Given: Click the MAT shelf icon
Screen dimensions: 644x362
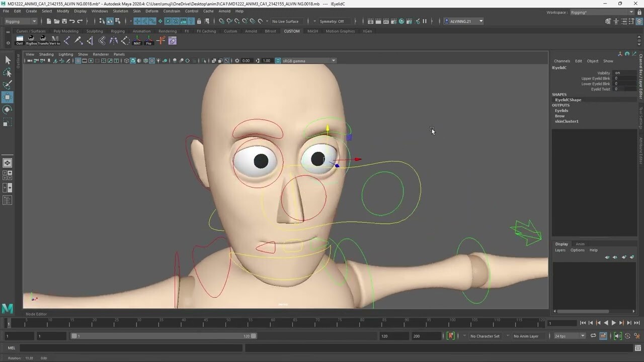Looking at the screenshot, I should [x=137, y=40].
